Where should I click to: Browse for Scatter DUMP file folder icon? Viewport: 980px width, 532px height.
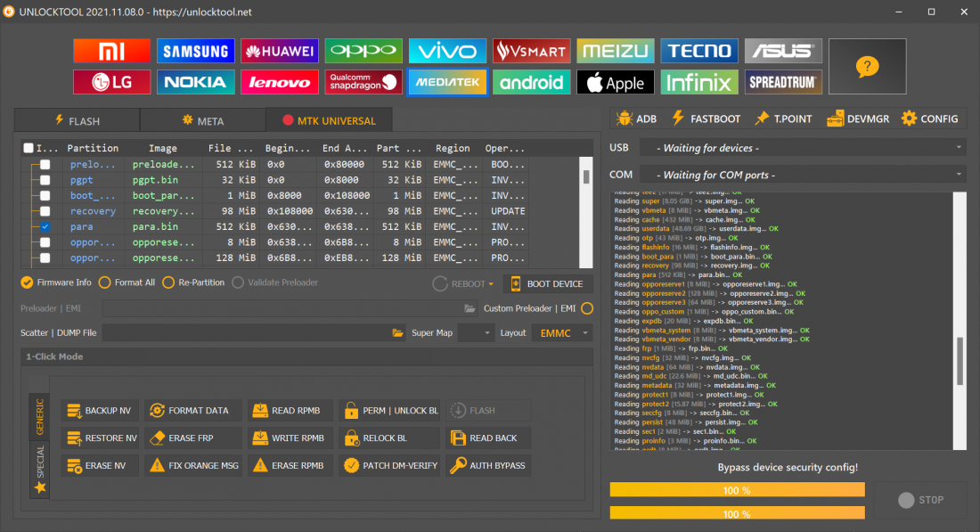click(x=397, y=333)
